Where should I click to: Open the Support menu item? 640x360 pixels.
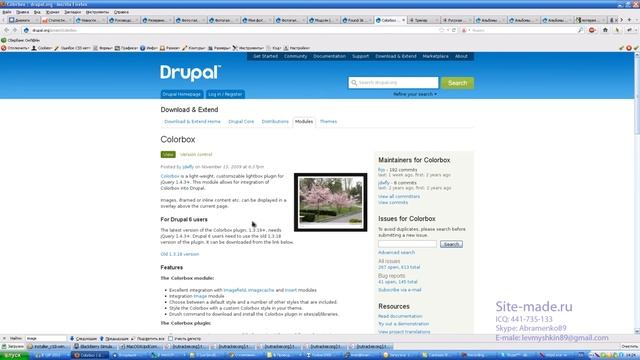tap(360, 56)
